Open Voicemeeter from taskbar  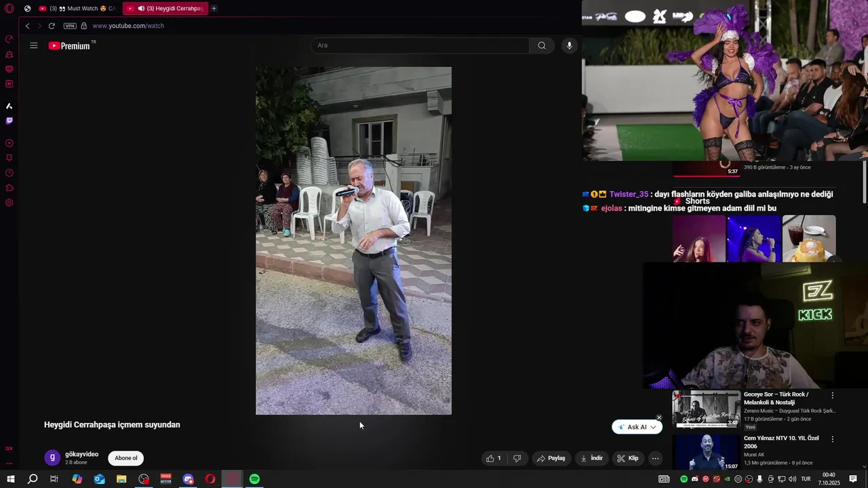click(x=165, y=479)
